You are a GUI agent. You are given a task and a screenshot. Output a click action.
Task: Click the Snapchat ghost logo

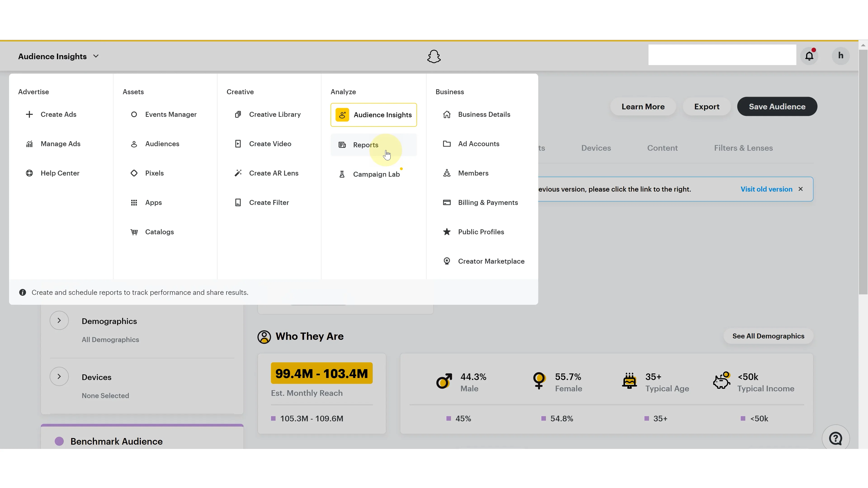[434, 56]
